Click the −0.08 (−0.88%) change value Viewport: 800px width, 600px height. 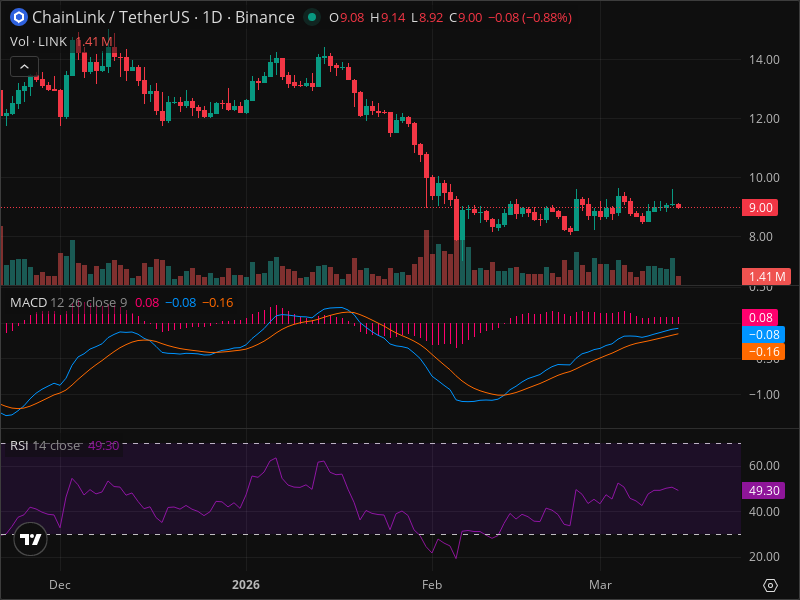pyautogui.click(x=530, y=18)
